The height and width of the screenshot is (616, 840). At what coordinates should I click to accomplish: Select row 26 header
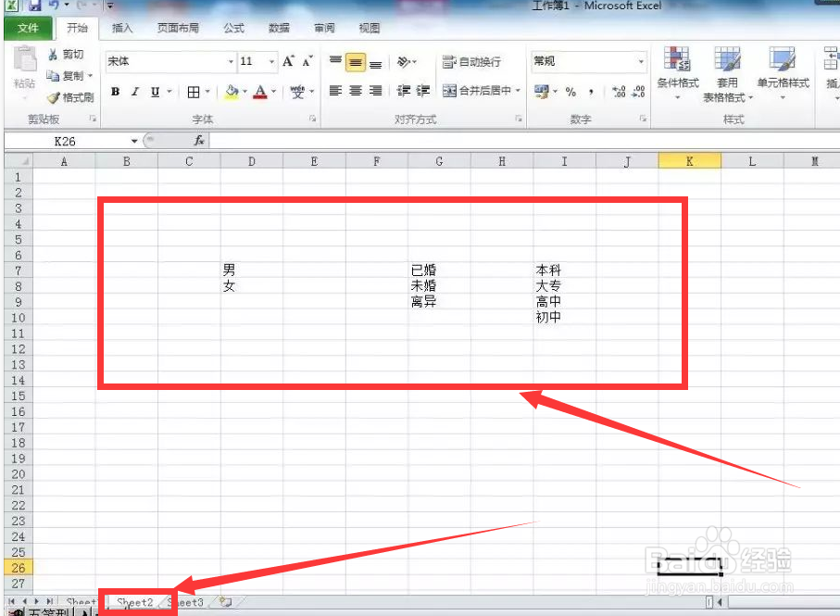19,568
